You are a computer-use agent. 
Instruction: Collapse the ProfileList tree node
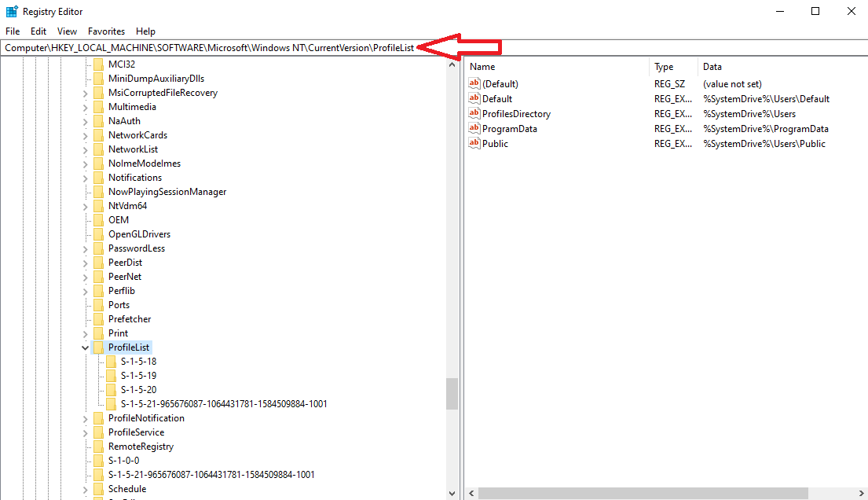86,347
